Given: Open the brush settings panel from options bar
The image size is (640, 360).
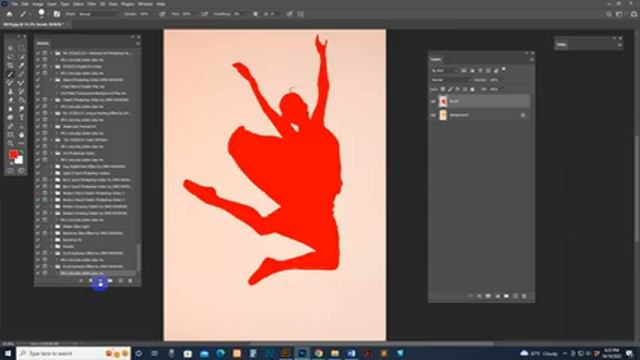Looking at the screenshot, I should (x=57, y=14).
